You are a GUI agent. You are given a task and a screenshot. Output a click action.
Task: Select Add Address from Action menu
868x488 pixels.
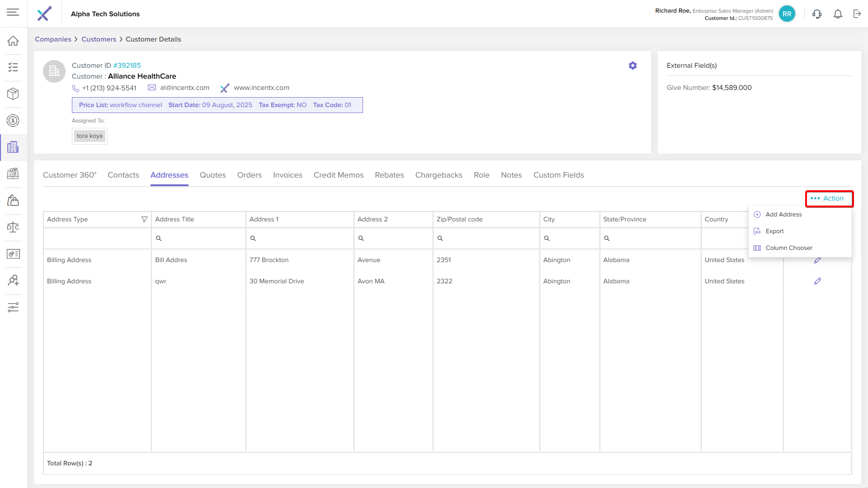[783, 215]
